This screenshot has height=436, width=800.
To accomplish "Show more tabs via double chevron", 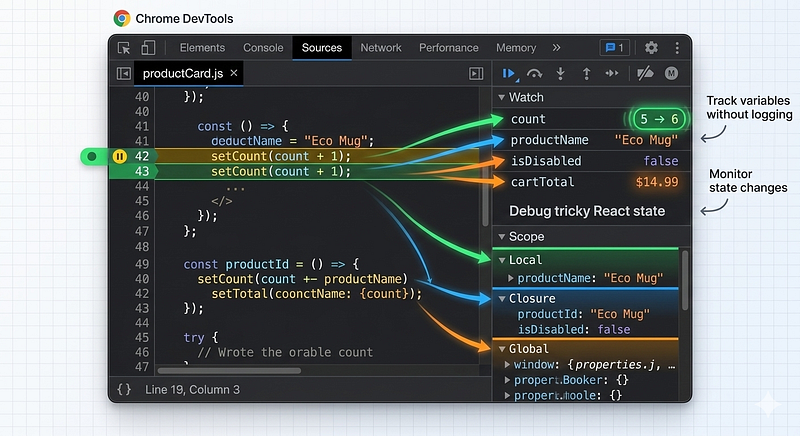I will [x=556, y=47].
